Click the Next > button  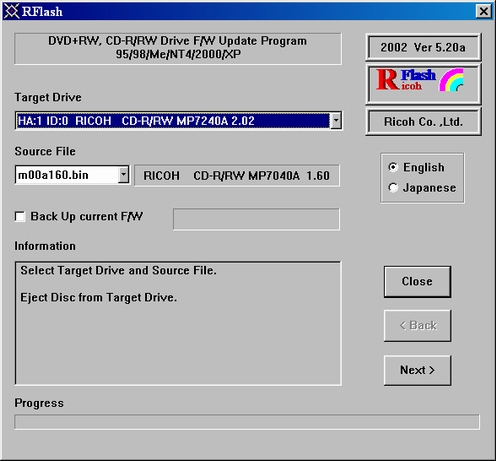pyautogui.click(x=417, y=370)
